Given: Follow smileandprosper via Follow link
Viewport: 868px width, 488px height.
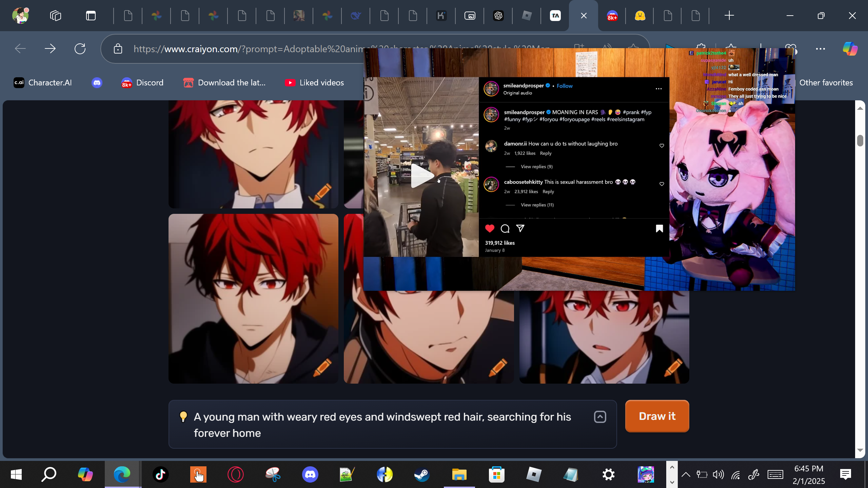Looking at the screenshot, I should click(x=564, y=86).
